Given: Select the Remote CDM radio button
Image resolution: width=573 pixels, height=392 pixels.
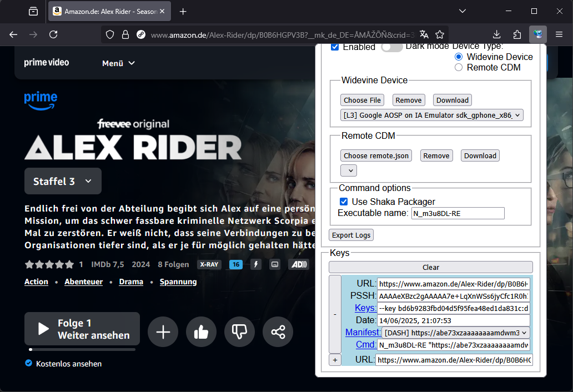Looking at the screenshot, I should [458, 68].
